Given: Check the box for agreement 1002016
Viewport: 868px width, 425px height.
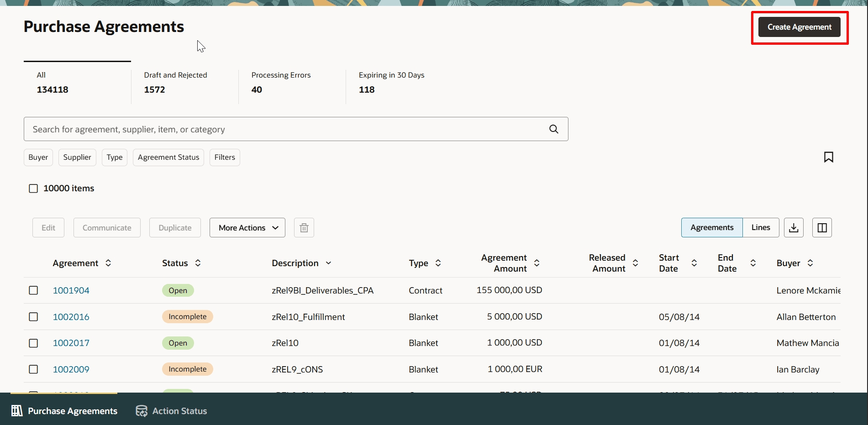Looking at the screenshot, I should point(33,317).
